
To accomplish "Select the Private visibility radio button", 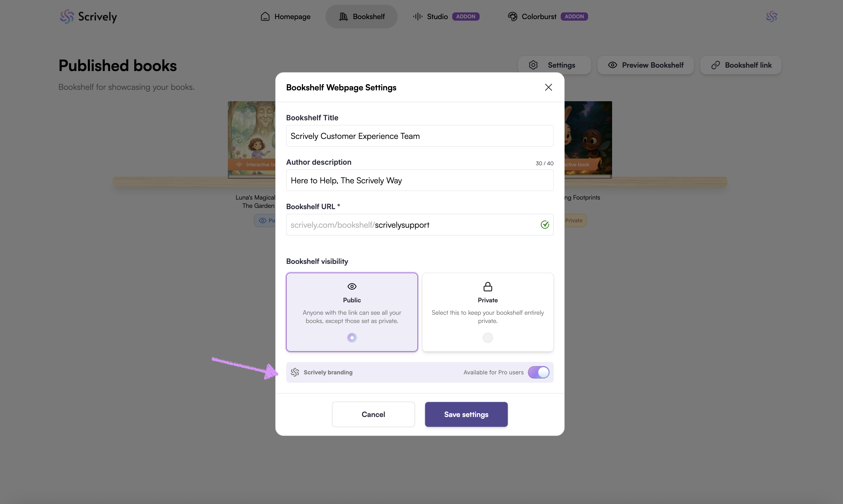I will click(488, 337).
